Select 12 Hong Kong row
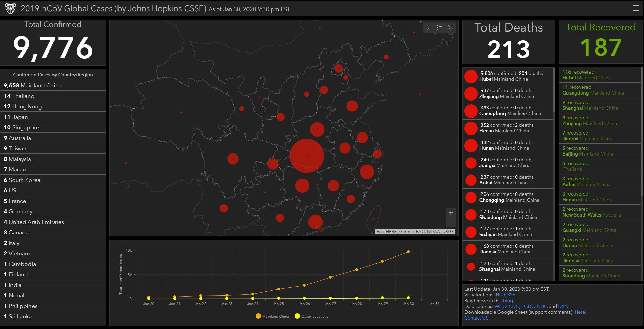644x329 pixels. coord(53,106)
